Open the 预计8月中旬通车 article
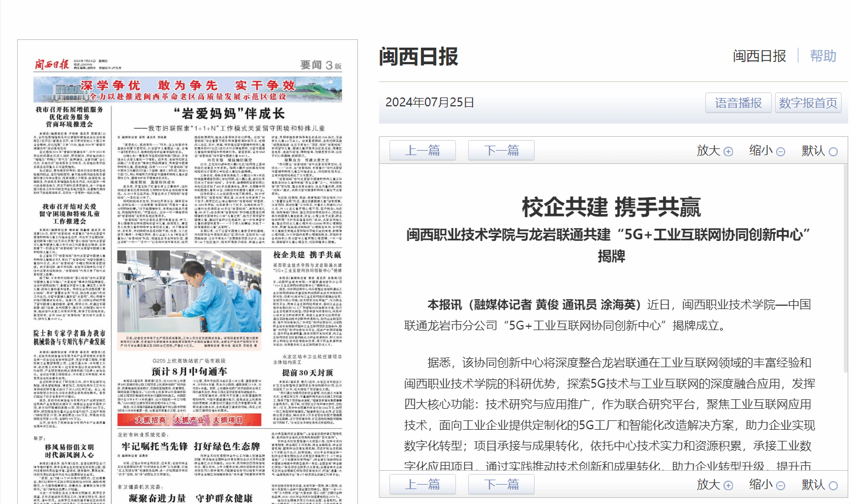Viewport: 851px width, 504px height. (x=189, y=371)
